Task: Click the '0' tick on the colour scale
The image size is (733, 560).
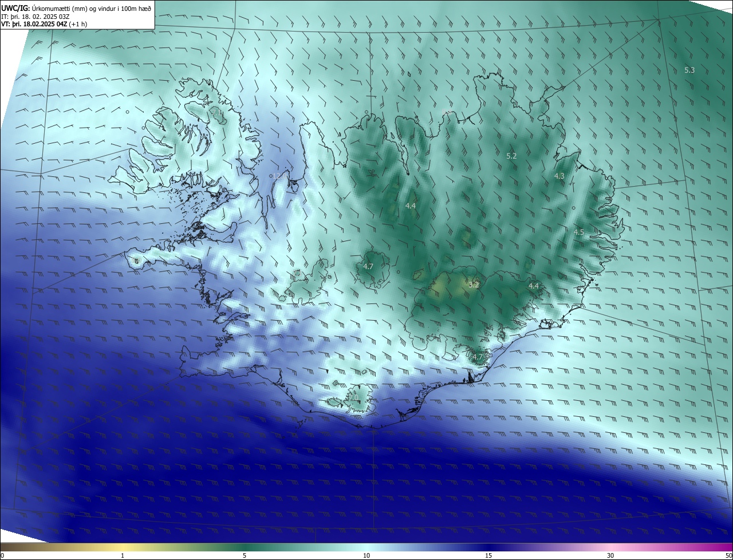Action: click(x=2, y=555)
